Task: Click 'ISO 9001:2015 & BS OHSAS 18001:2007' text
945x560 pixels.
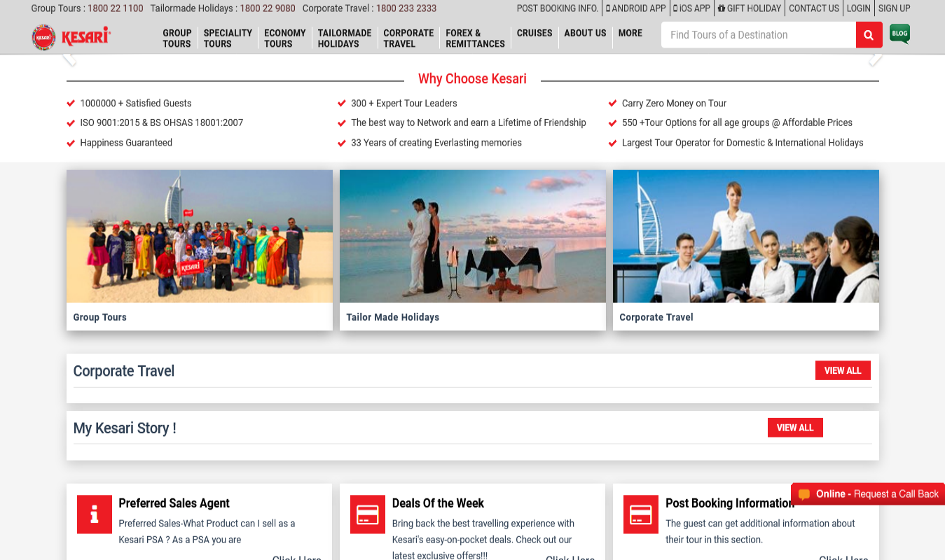Action: pos(162,122)
